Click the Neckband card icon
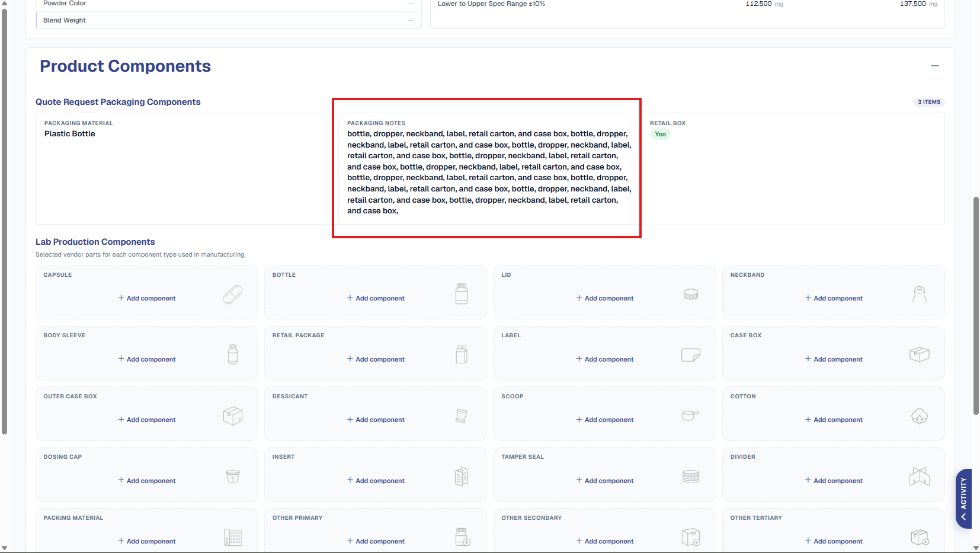This screenshot has width=980, height=553. (920, 295)
